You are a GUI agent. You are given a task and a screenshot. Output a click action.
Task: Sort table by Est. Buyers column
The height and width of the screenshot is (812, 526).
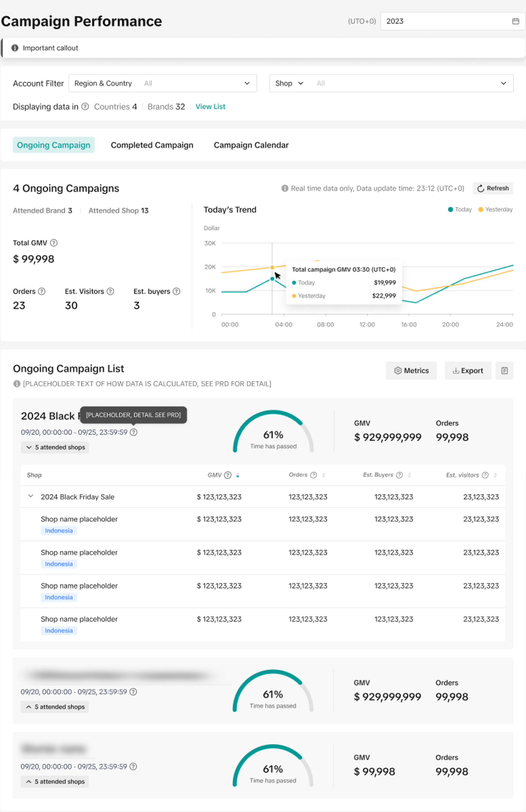409,475
